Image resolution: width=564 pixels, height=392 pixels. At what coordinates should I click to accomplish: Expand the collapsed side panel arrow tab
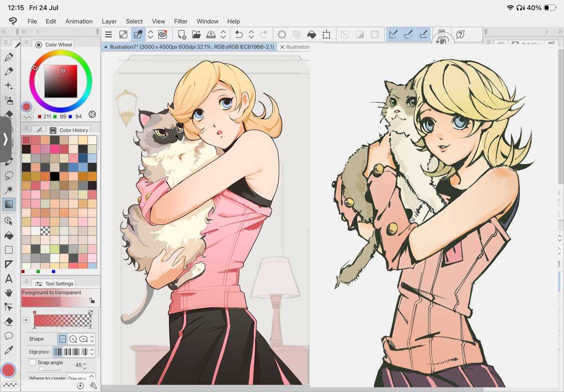(5, 139)
